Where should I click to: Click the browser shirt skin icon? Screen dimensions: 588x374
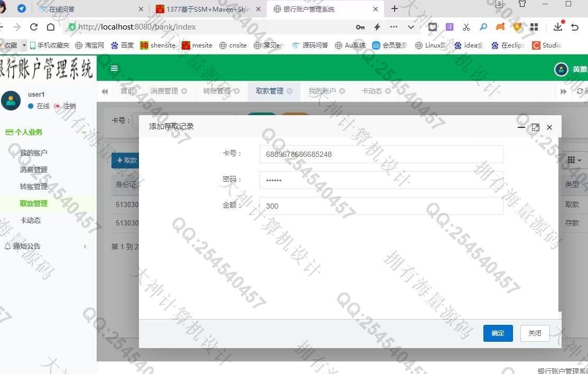[522, 4]
